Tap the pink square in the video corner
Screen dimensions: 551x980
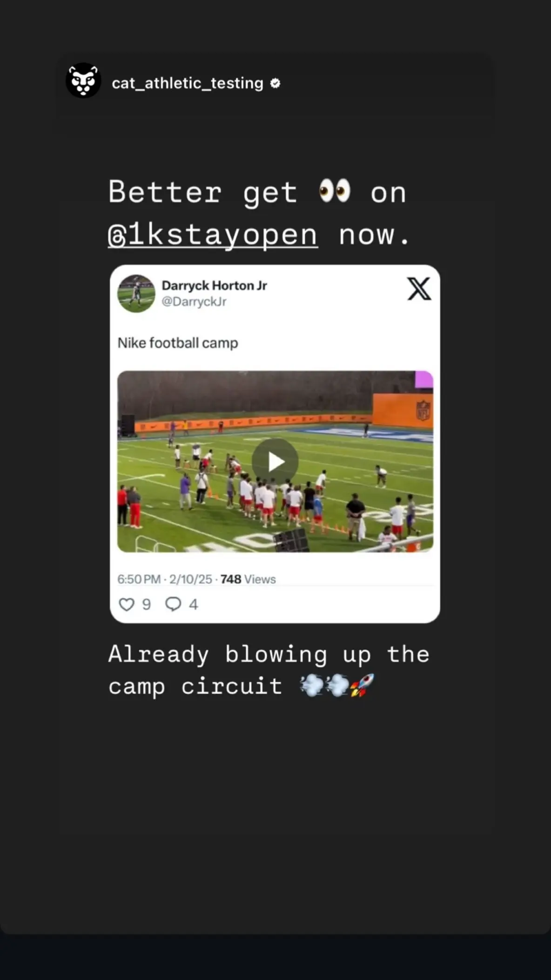424,379
